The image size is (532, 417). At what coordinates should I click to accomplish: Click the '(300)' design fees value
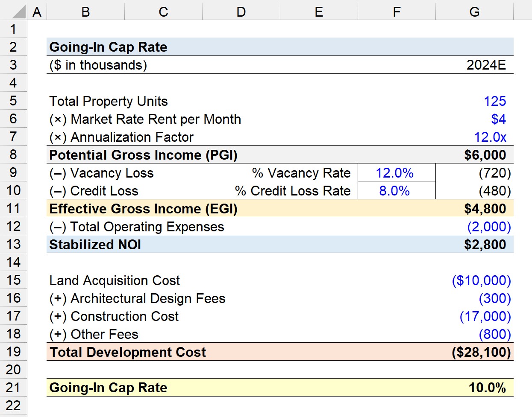(495, 298)
